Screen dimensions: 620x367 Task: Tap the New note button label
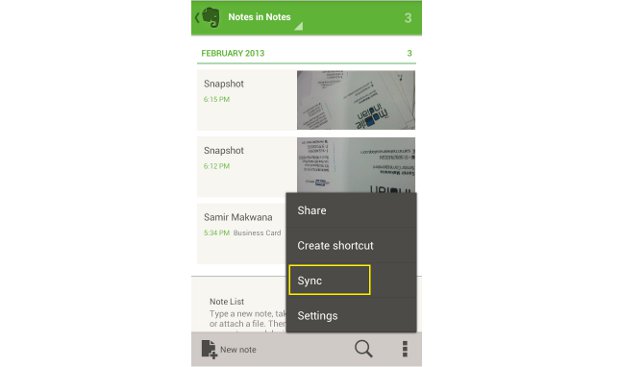238,350
